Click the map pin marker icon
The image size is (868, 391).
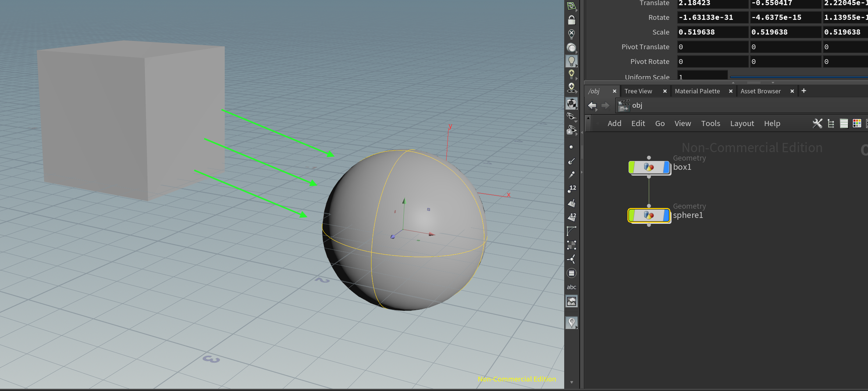[572, 323]
